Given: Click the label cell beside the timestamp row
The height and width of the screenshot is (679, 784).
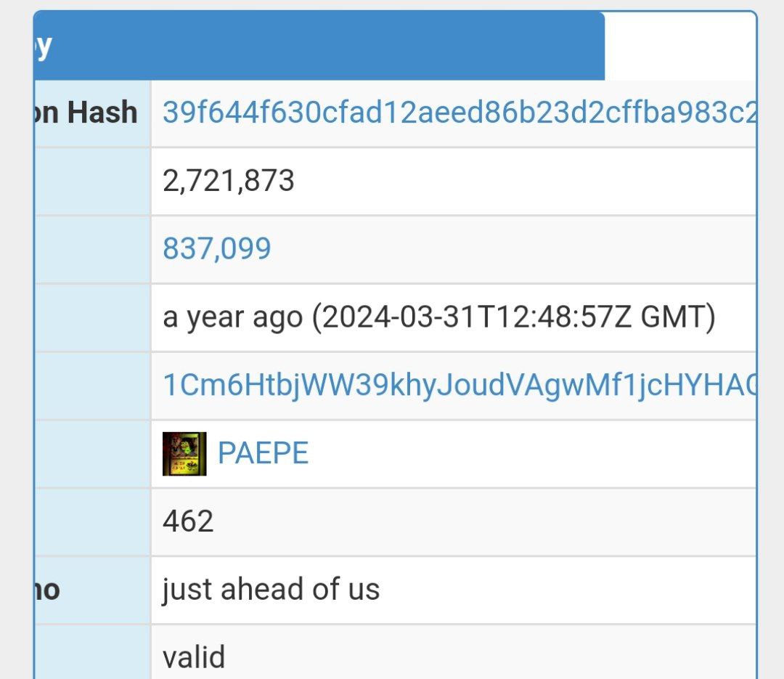Looking at the screenshot, I should [x=92, y=318].
